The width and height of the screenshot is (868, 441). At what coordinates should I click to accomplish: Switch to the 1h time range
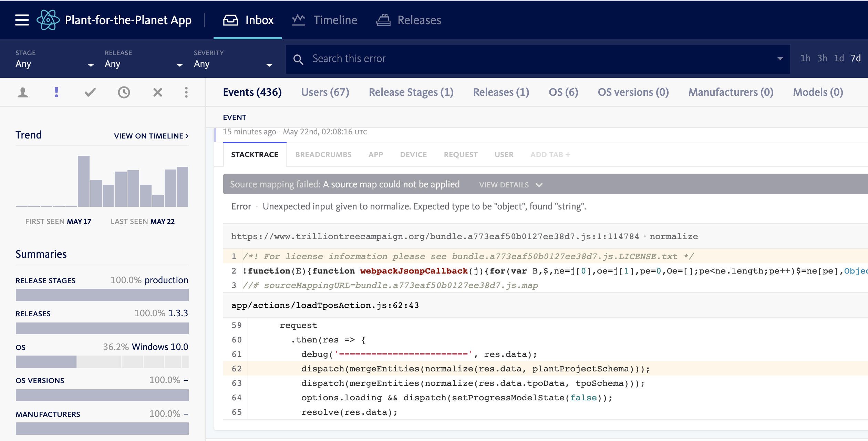(805, 58)
